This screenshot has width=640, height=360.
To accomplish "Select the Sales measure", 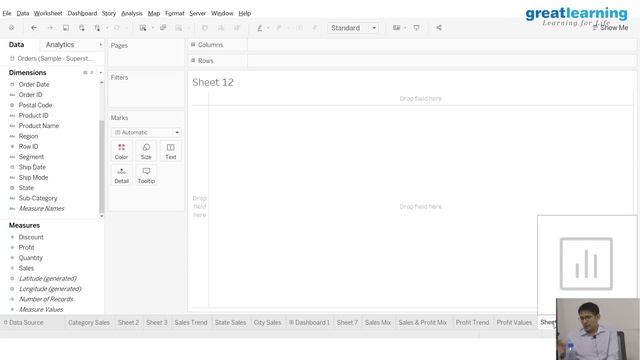I will 26,268.
